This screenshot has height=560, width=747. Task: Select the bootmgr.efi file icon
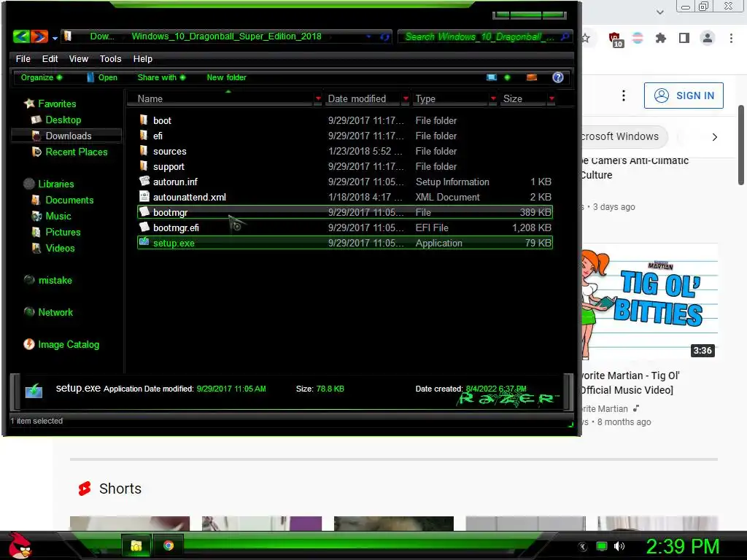click(144, 227)
